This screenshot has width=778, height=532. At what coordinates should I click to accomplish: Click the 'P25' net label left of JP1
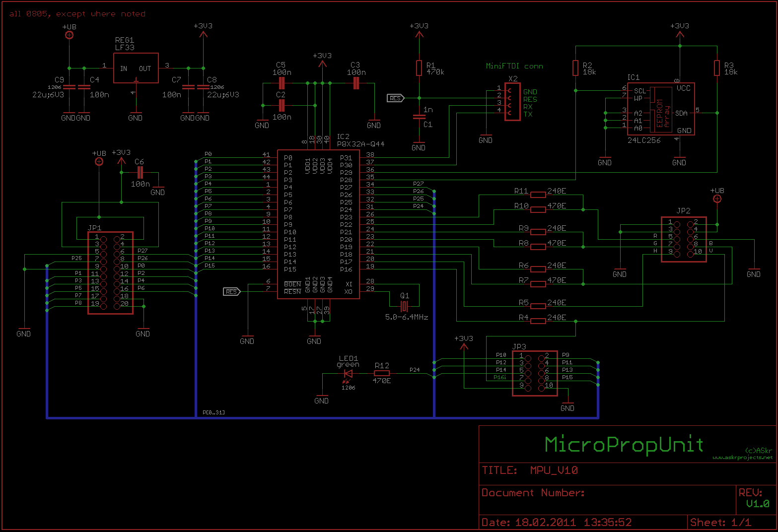[x=76, y=259]
